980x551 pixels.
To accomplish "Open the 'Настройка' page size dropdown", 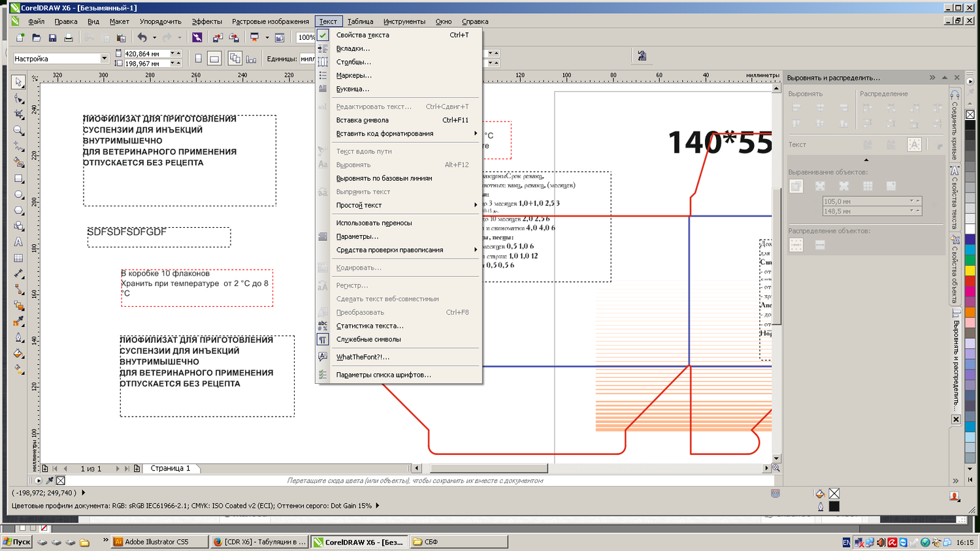I will pos(104,59).
